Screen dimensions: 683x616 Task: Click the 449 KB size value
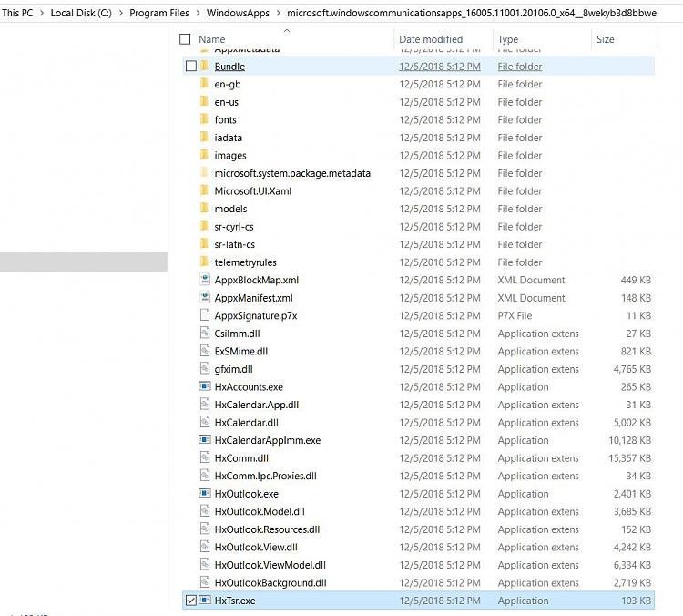636,280
